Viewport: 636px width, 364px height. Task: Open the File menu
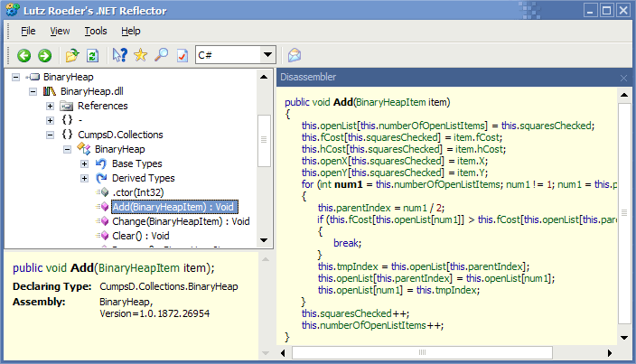[x=28, y=31]
